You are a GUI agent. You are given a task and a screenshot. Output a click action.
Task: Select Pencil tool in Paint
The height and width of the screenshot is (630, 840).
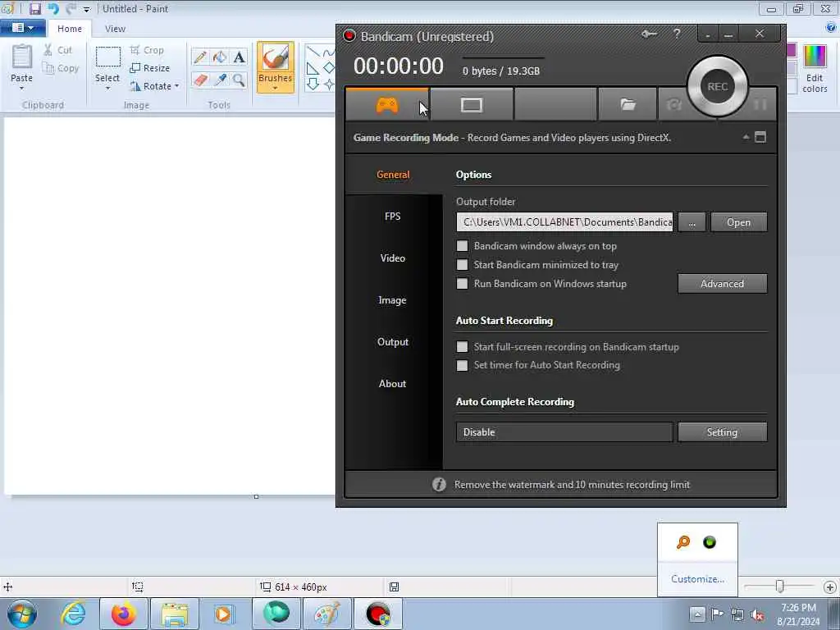click(200, 57)
